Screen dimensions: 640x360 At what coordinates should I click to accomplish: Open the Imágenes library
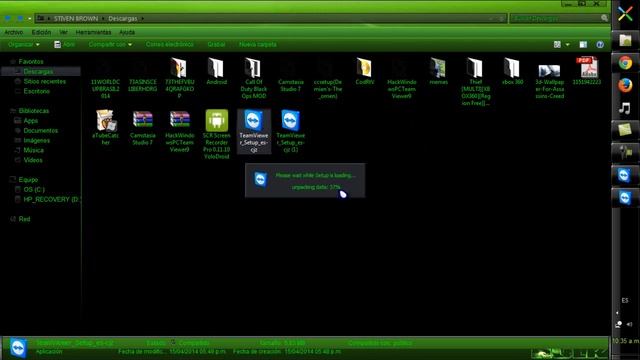coord(36,140)
